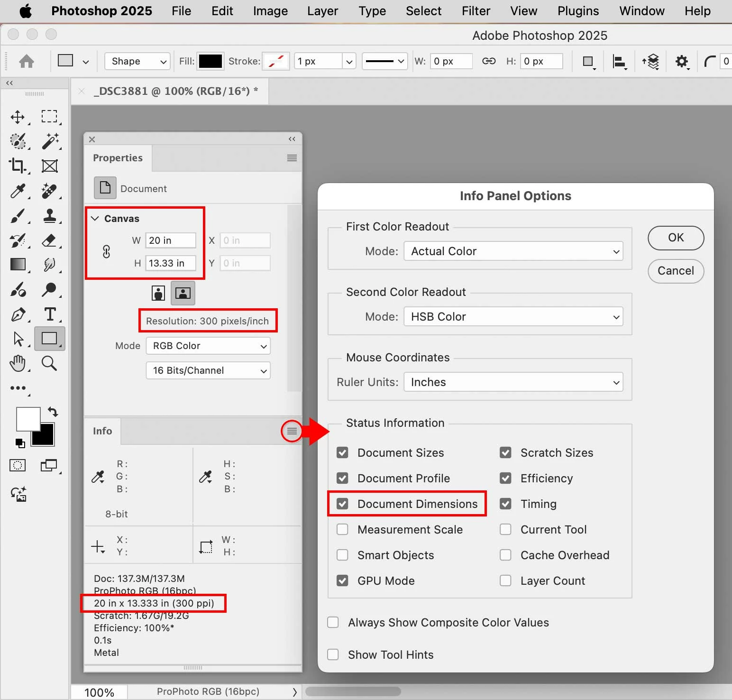The image size is (732, 700).
Task: Reset default foreground and background colors
Action: [x=20, y=443]
